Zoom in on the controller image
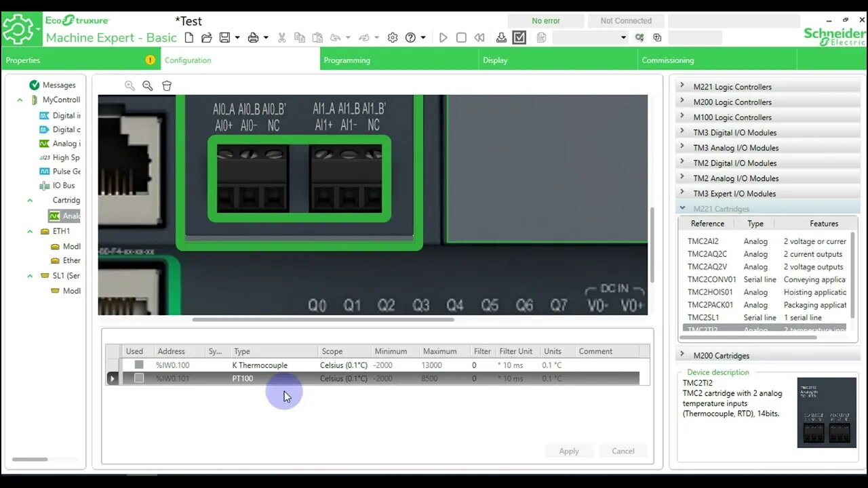 [130, 85]
